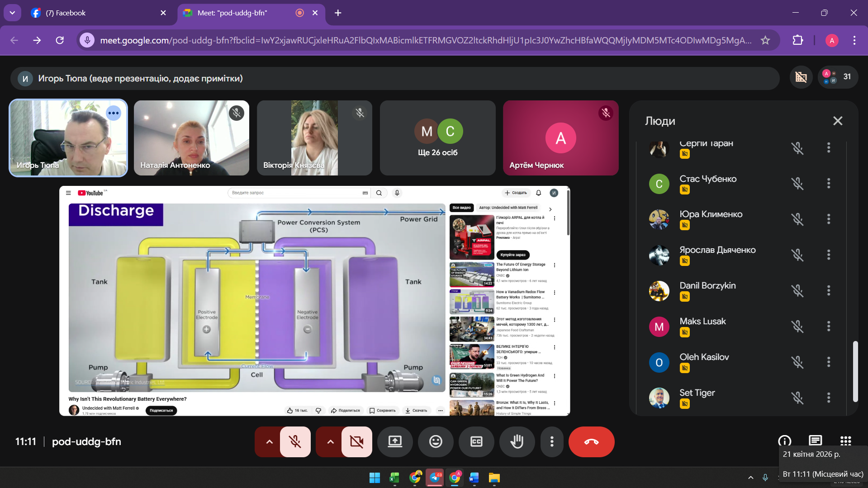
Task: Open more call options menu
Action: tap(552, 442)
